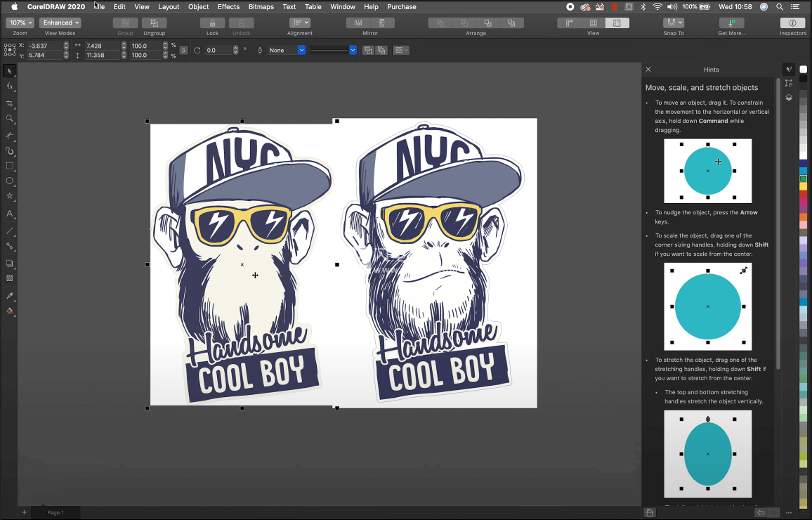Click the rotation angle input field
Screen dimensions: 812x520
point(219,51)
